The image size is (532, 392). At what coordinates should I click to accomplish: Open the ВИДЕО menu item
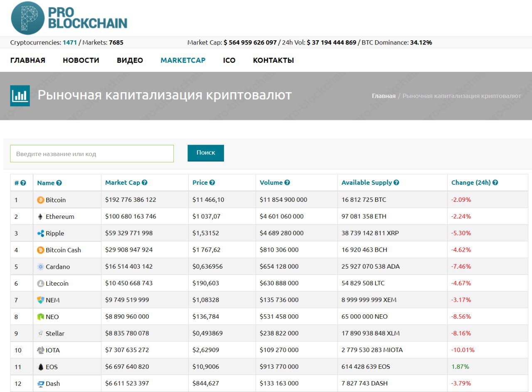(x=130, y=60)
